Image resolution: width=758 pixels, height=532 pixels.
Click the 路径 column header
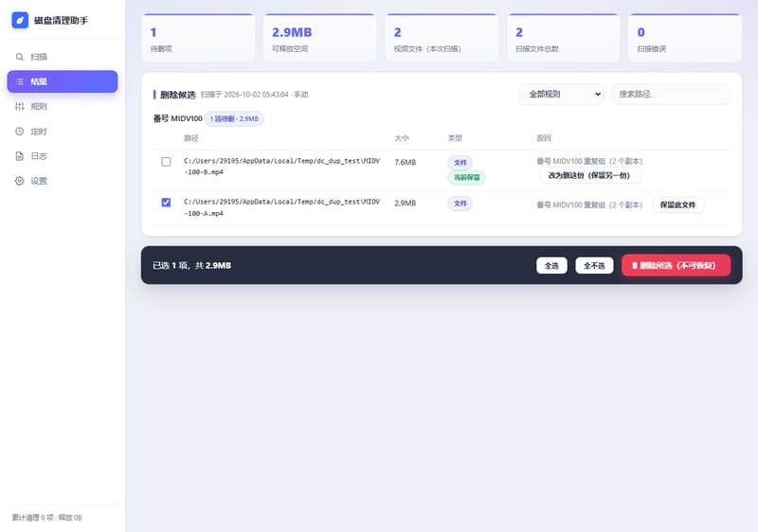(191, 138)
